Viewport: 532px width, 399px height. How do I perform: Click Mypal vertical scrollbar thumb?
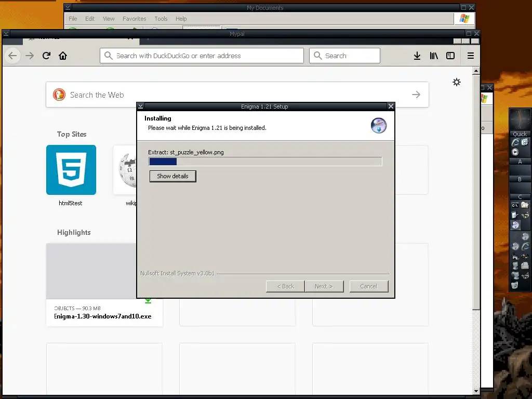476,192
